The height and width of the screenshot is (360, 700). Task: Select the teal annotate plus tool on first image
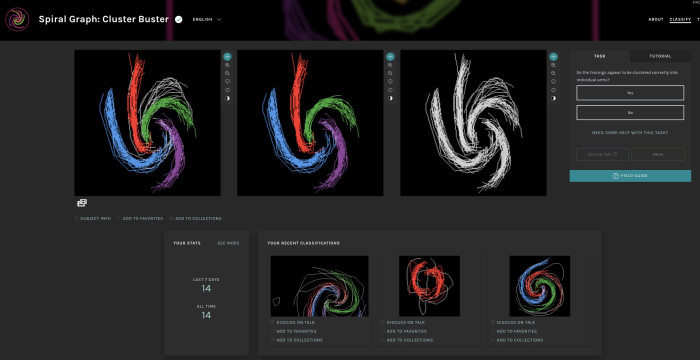click(x=227, y=57)
